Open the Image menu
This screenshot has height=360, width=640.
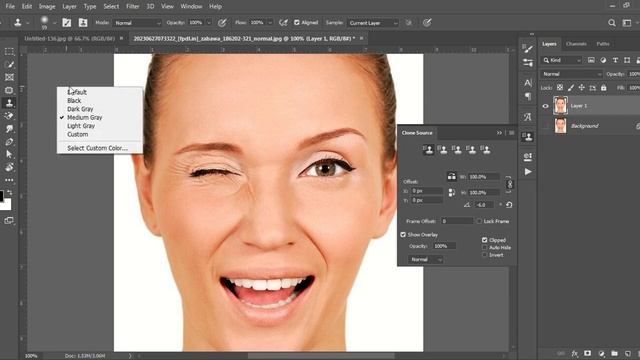pos(47,7)
